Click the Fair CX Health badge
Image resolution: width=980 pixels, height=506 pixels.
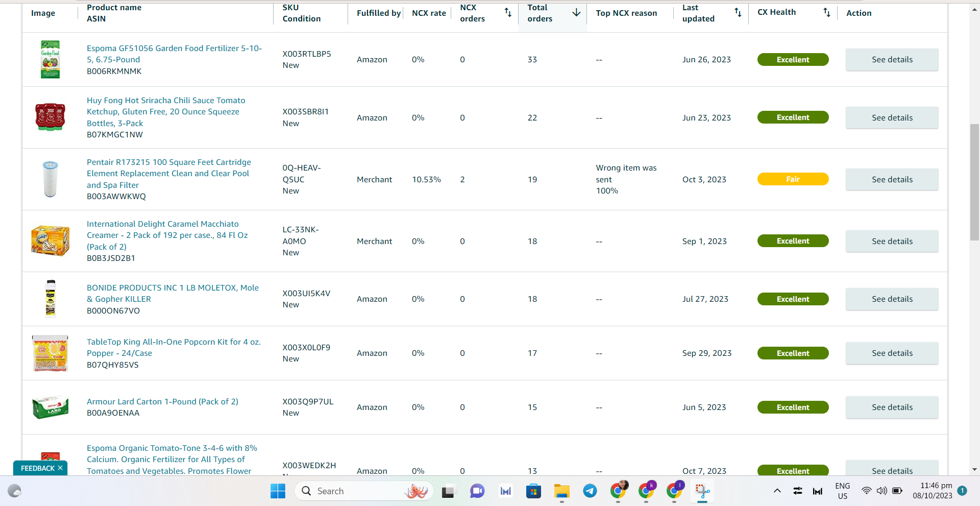pyautogui.click(x=793, y=179)
